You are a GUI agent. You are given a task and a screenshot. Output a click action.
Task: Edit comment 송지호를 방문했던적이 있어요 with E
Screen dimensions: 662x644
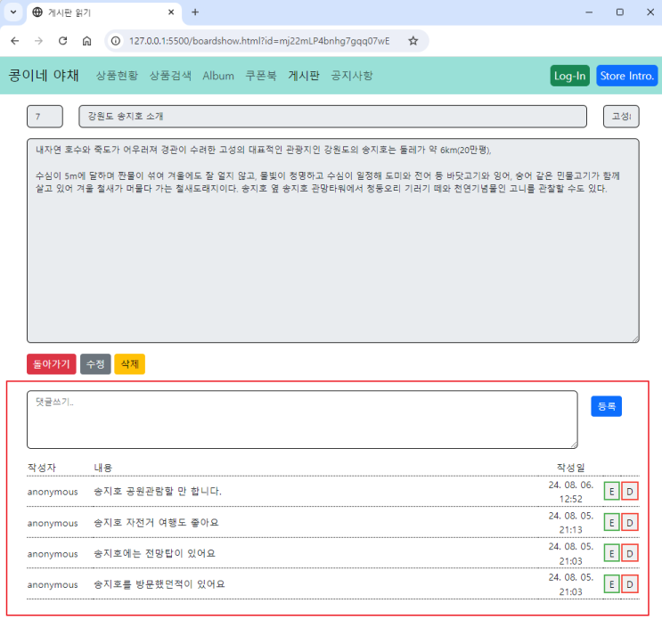point(612,584)
